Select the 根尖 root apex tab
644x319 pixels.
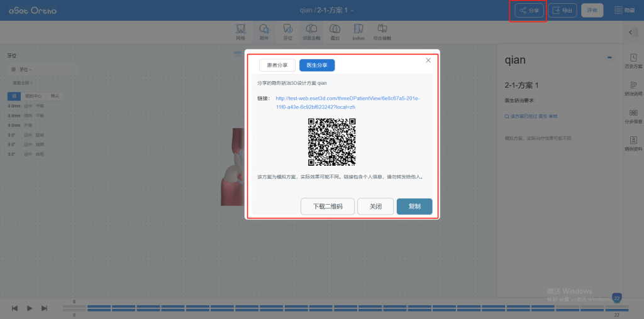(x=55, y=96)
